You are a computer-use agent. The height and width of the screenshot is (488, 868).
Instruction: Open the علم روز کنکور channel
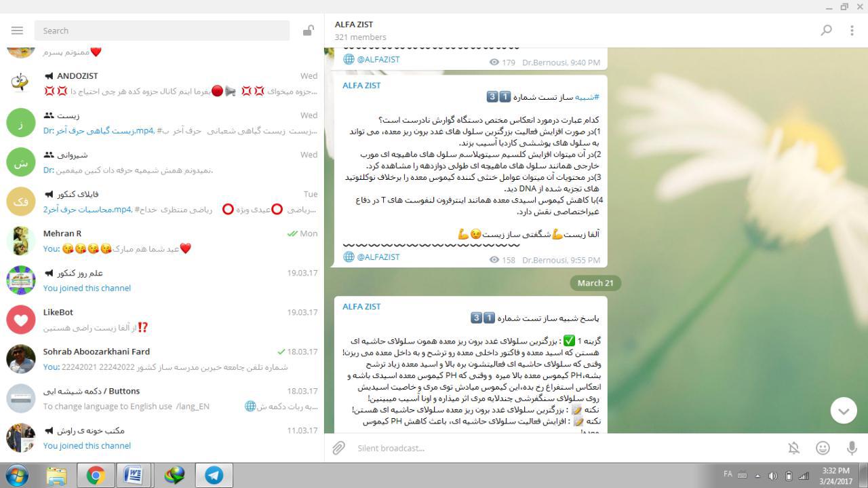click(x=162, y=280)
